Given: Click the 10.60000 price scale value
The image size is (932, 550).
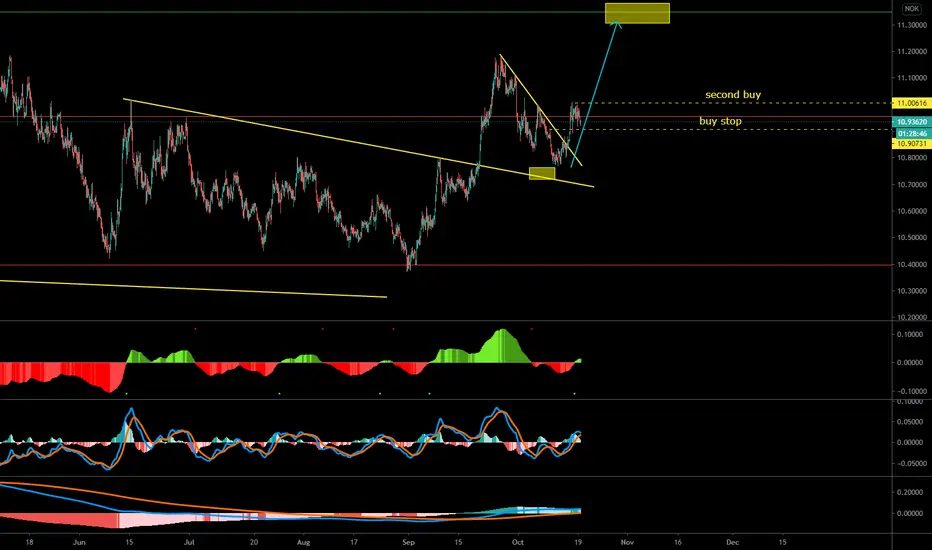Looking at the screenshot, I should point(912,211).
